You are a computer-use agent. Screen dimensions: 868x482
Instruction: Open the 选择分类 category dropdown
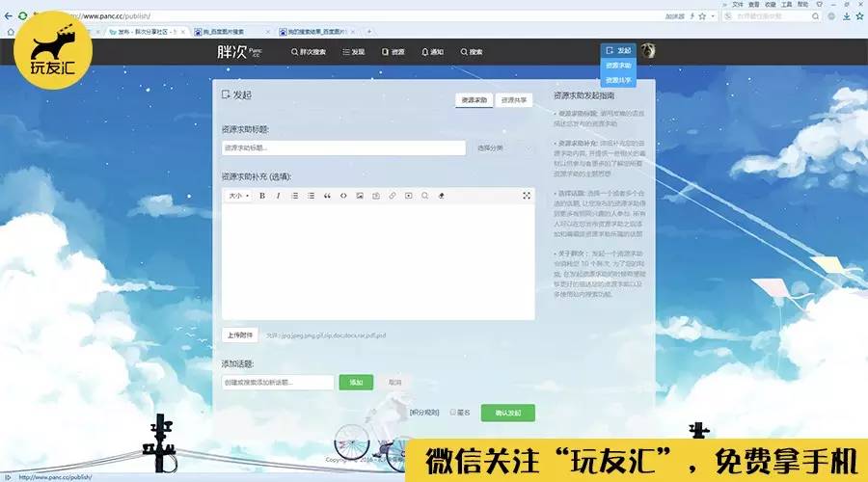click(503, 148)
